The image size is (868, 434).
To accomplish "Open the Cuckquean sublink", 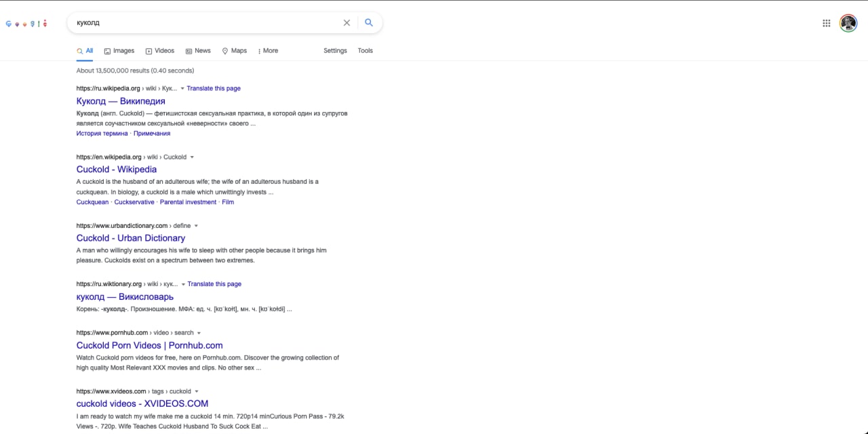I will coord(92,202).
